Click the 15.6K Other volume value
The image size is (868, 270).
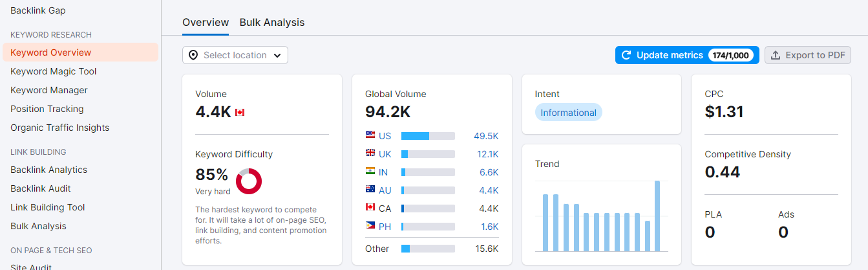[486, 249]
